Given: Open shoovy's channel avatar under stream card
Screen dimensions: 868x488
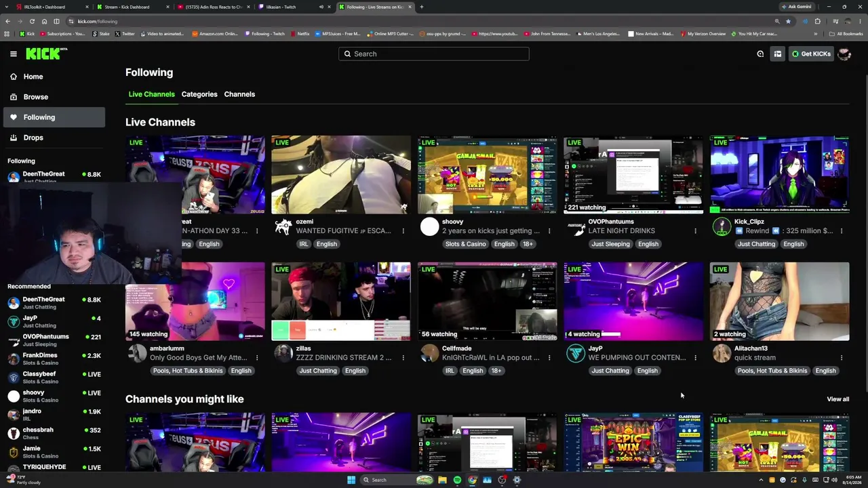Looking at the screenshot, I should (430, 226).
